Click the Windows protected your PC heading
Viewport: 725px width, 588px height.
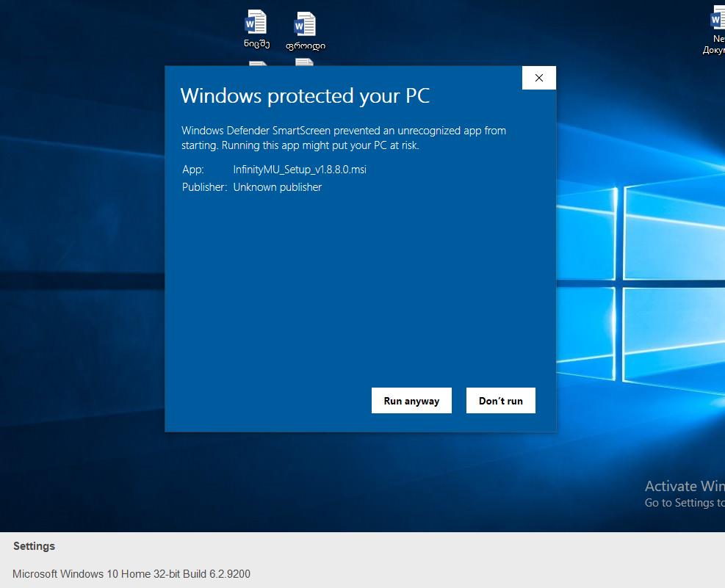305,96
